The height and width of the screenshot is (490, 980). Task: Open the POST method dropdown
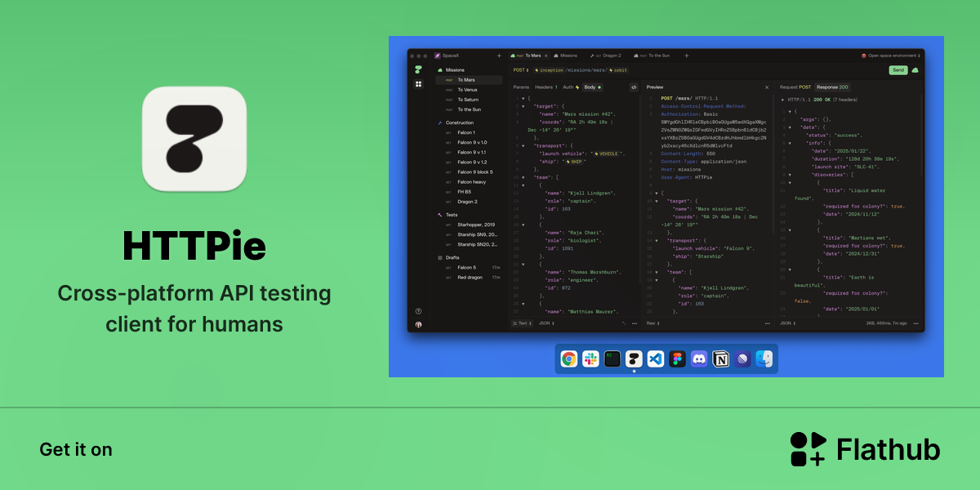521,70
